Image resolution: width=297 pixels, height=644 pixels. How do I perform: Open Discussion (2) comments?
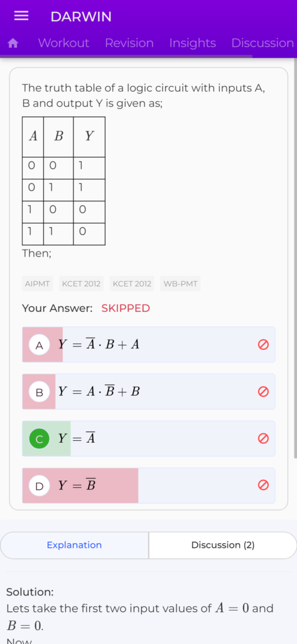point(223,545)
